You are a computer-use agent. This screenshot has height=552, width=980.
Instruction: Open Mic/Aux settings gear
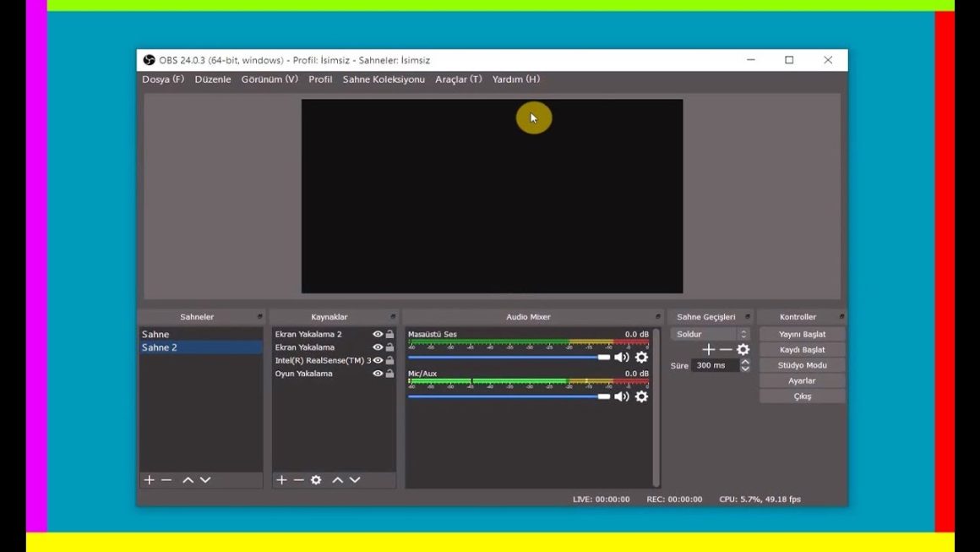[641, 396]
